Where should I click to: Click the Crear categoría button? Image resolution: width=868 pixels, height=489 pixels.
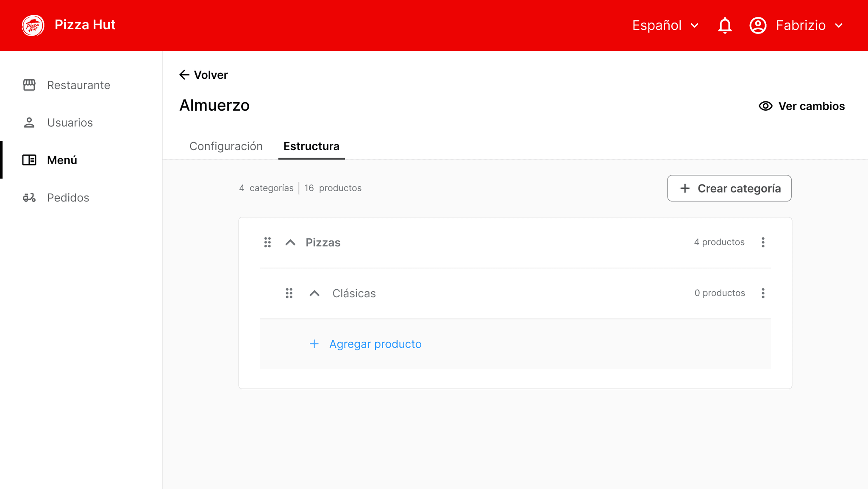click(729, 188)
